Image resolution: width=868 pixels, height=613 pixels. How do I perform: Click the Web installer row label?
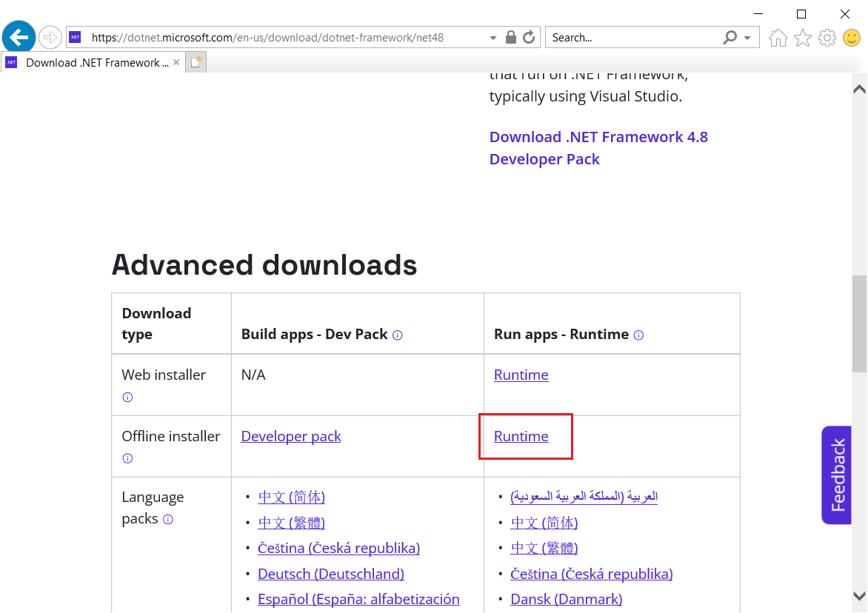tap(164, 375)
